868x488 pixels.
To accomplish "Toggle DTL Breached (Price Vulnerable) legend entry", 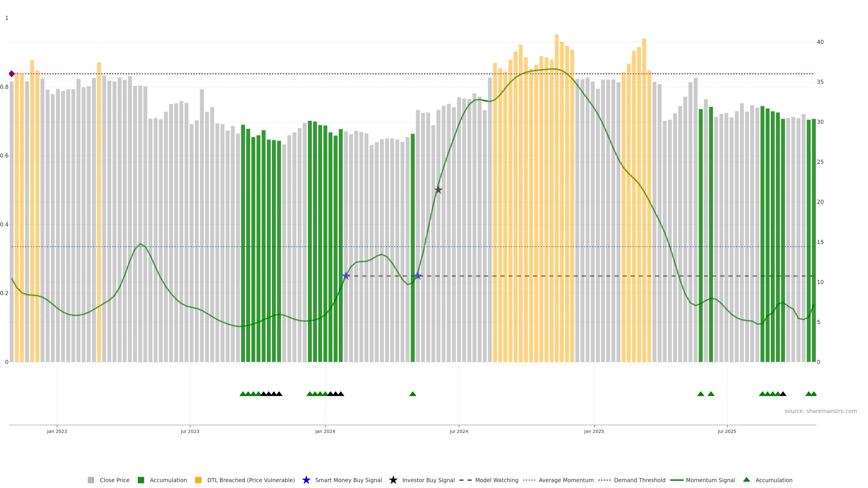I will point(251,480).
